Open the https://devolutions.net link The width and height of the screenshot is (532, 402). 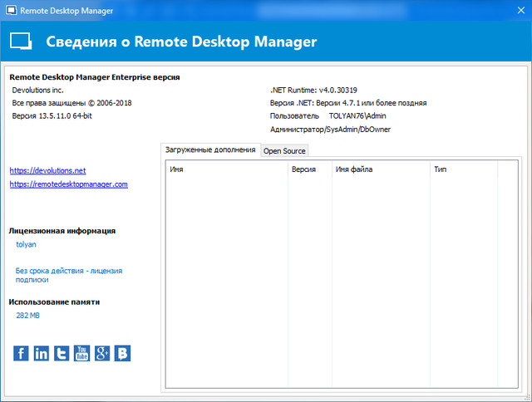pos(47,170)
